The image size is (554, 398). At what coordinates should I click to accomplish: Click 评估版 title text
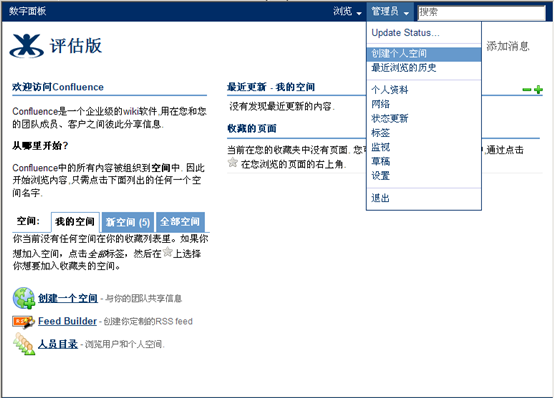click(76, 46)
